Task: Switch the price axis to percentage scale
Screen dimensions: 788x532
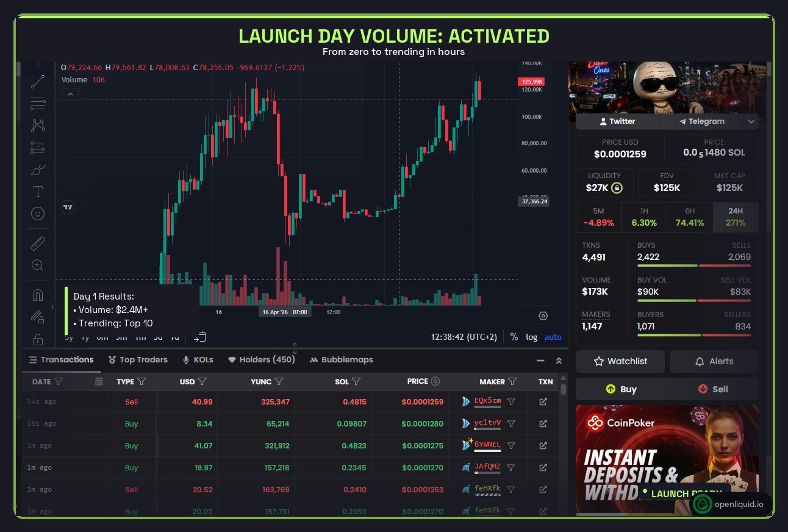Action: pos(514,337)
